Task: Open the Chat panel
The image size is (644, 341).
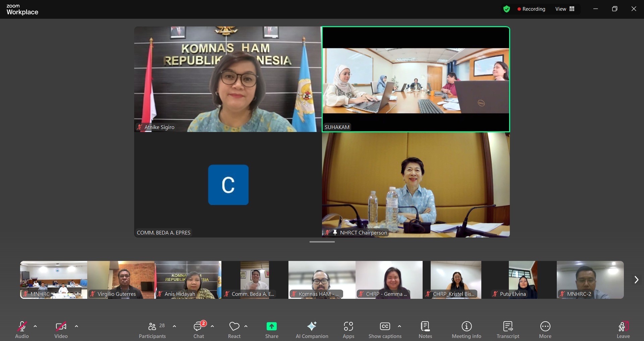Action: click(199, 330)
